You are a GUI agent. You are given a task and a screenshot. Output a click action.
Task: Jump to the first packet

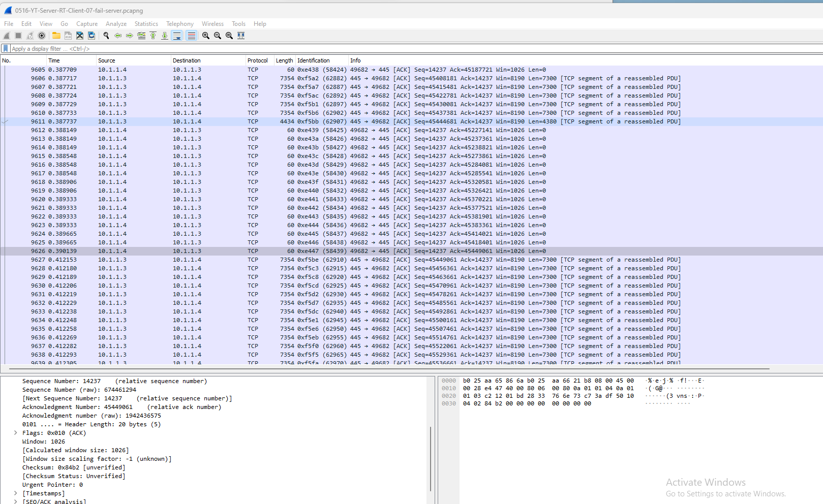click(153, 36)
